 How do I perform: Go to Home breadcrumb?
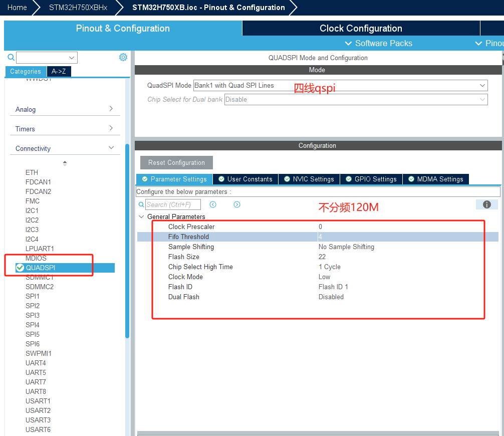pyautogui.click(x=17, y=8)
